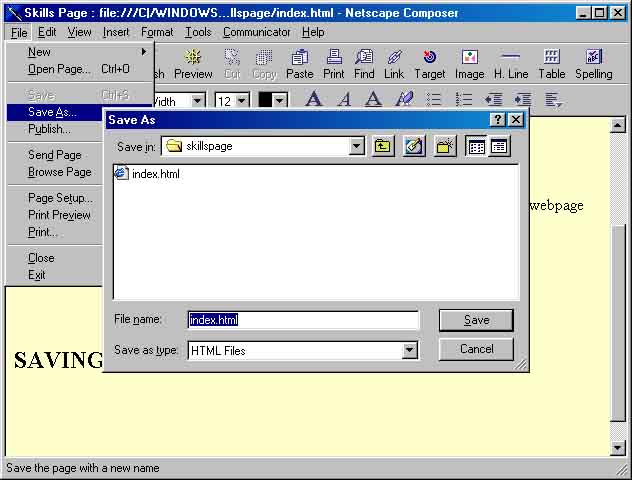Click the Save button in dialog
This screenshot has width=632, height=480.
(476, 320)
